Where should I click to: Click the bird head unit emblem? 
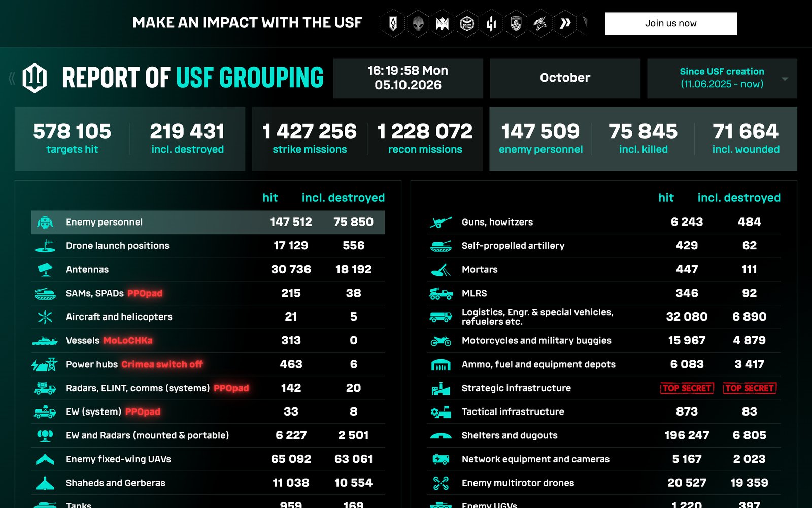540,23
